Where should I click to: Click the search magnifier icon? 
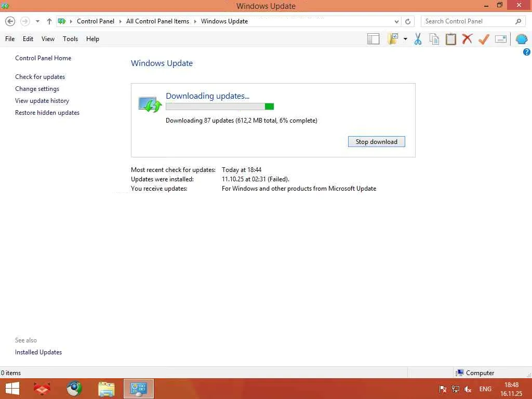pyautogui.click(x=518, y=21)
